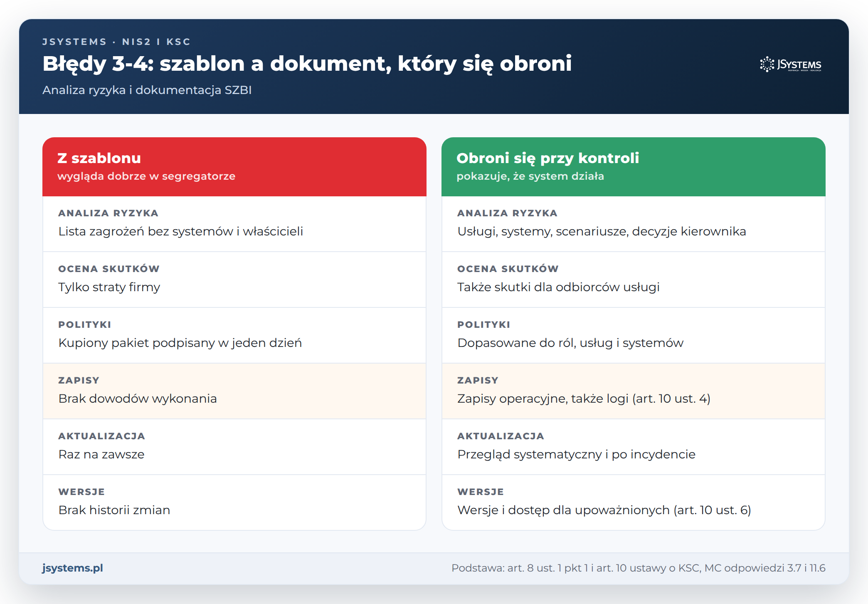Viewport: 868px width, 604px height.
Task: Click 'Dopasowane do ról, usług i systemów'
Action: click(570, 343)
